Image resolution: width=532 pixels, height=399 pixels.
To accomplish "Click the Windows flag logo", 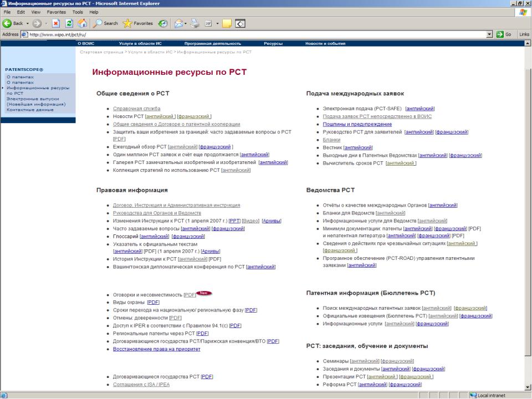I will 523,13.
